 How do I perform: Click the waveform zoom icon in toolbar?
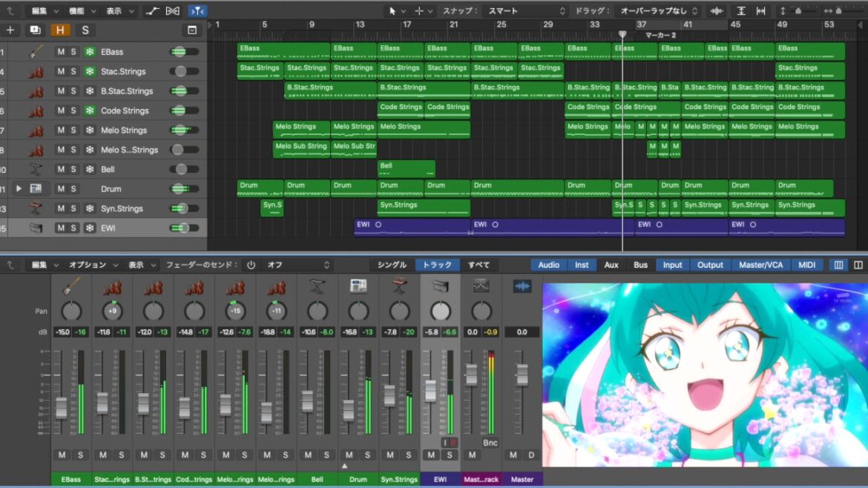[x=717, y=11]
